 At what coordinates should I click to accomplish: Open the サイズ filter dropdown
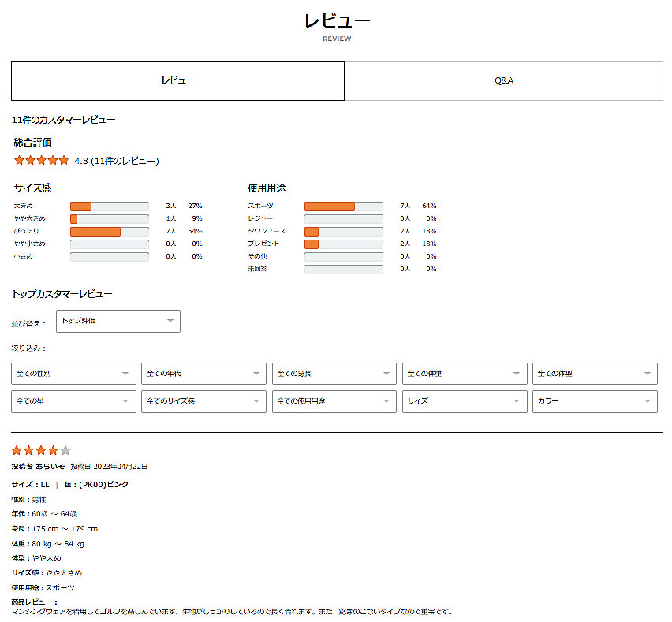(x=465, y=401)
